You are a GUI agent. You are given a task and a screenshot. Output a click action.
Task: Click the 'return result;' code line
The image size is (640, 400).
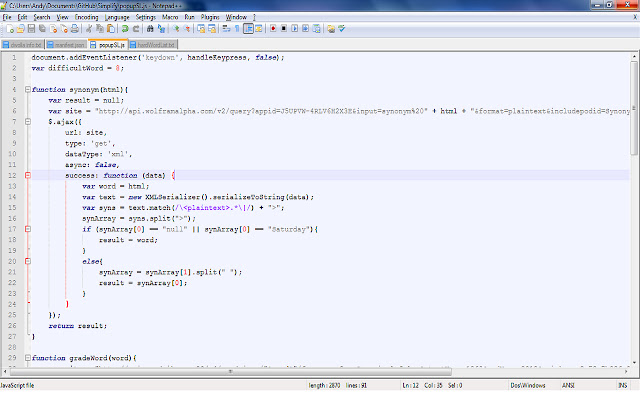(x=78, y=326)
